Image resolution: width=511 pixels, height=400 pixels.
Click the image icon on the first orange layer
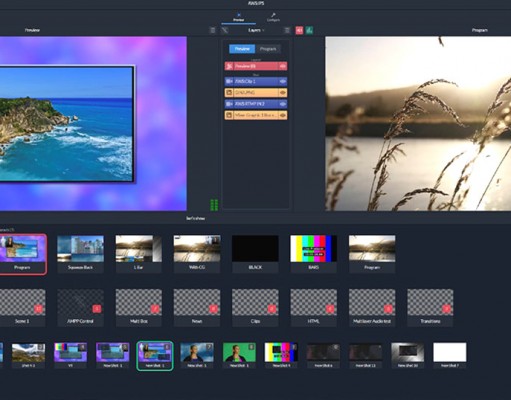point(229,93)
